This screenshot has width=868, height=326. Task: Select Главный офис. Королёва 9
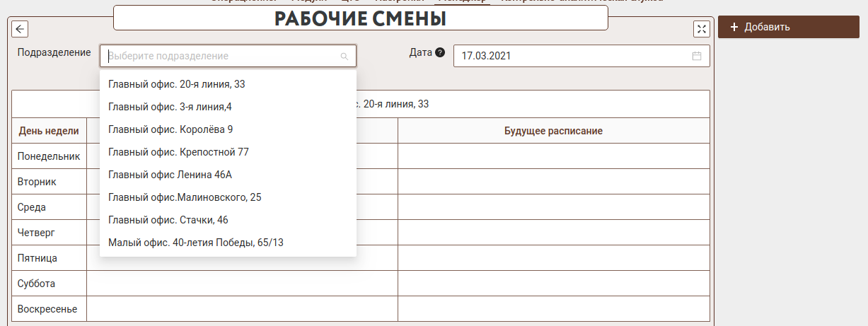click(170, 129)
